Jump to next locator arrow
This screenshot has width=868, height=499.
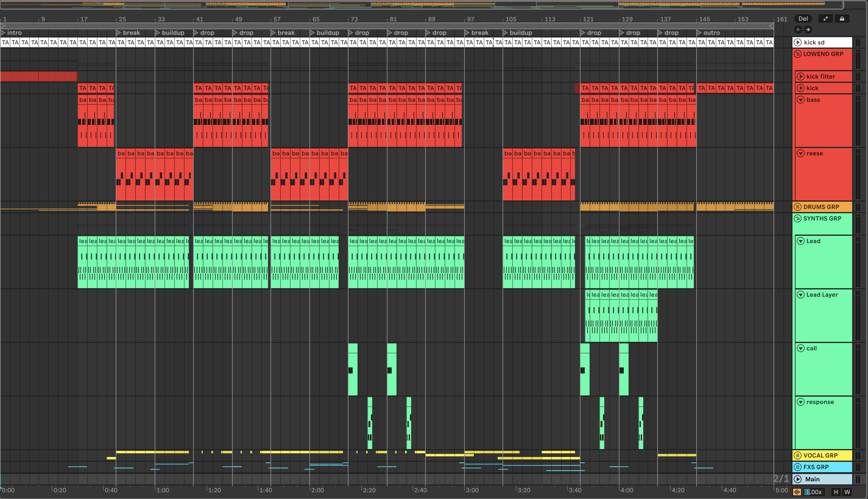coord(808,30)
